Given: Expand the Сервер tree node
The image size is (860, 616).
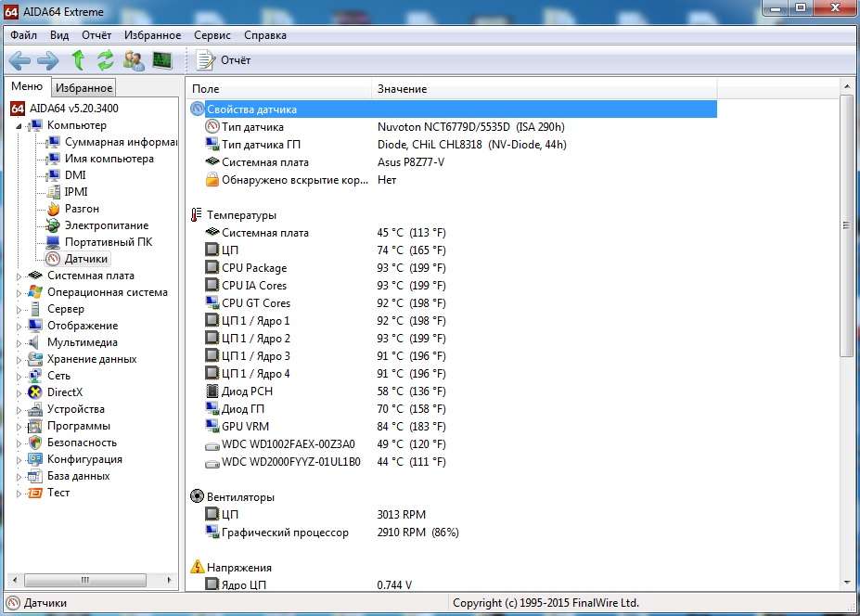Looking at the screenshot, I should [x=19, y=309].
